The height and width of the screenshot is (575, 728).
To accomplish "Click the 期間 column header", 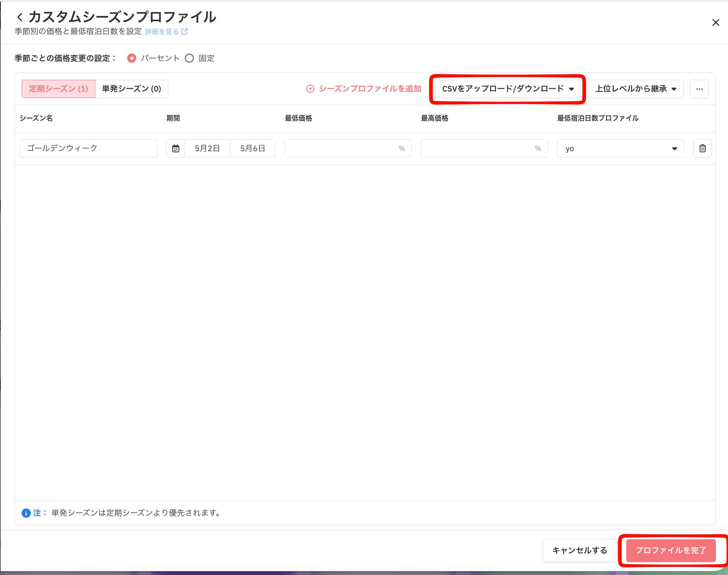I will tap(173, 118).
